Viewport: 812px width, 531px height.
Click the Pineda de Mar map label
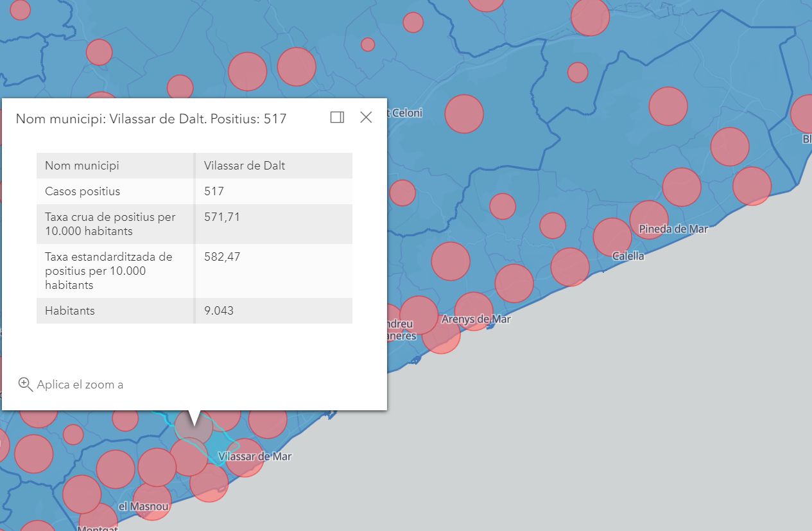click(673, 229)
